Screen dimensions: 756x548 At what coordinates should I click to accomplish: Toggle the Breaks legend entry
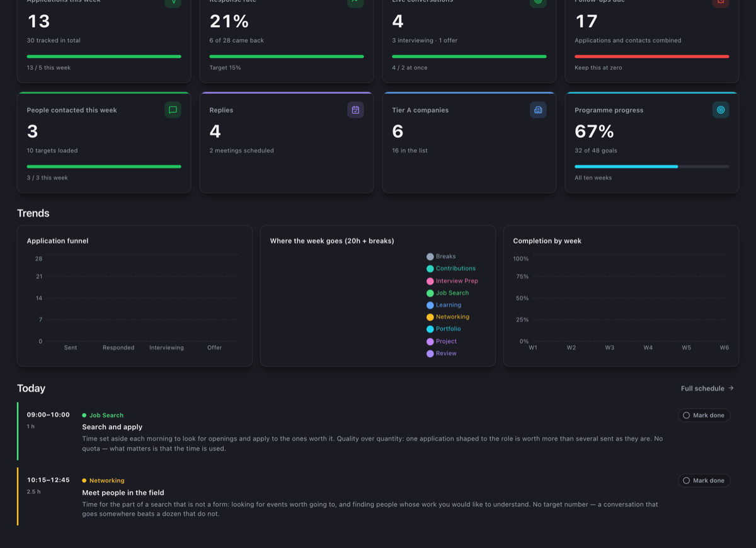(x=441, y=256)
